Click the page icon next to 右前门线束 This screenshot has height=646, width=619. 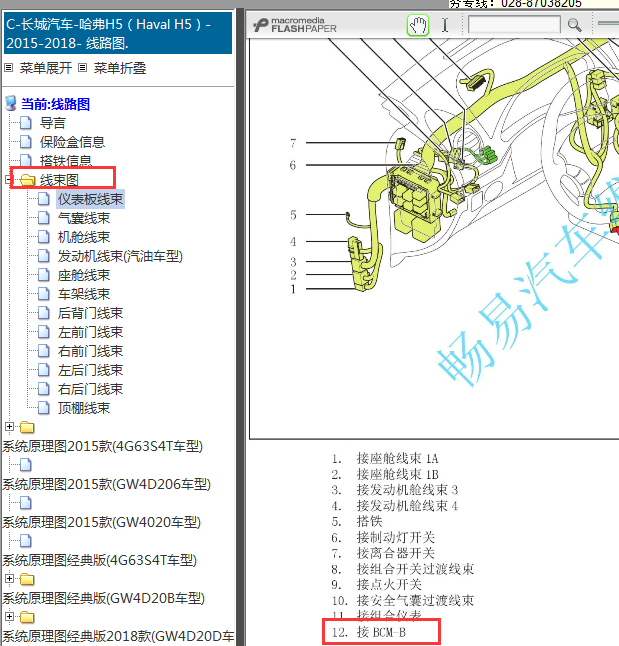pyautogui.click(x=44, y=350)
